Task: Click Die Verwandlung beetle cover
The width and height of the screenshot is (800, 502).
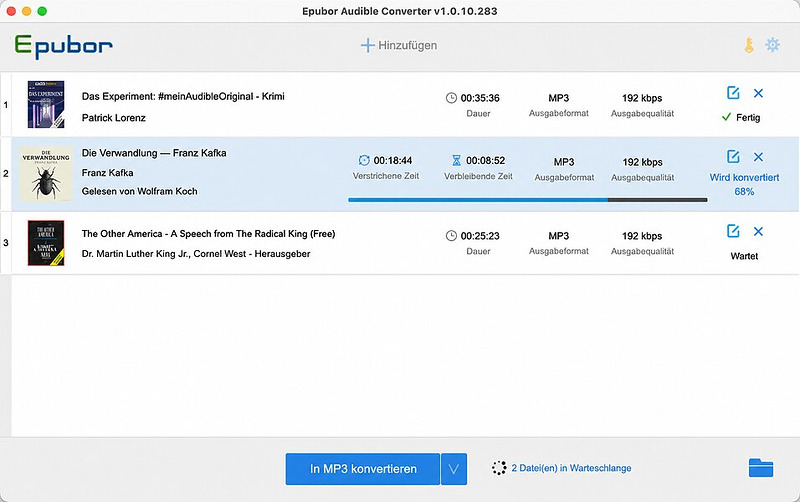Action: coord(46,174)
